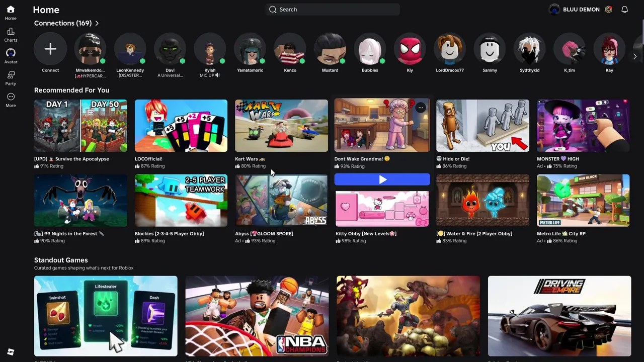Open Driving Empire standout game
This screenshot has width=644, height=362.
pyautogui.click(x=559, y=316)
